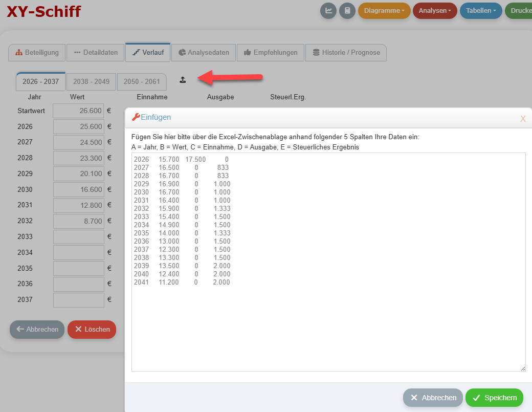
Task: Open the Tabellen dropdown menu
Action: (481, 11)
